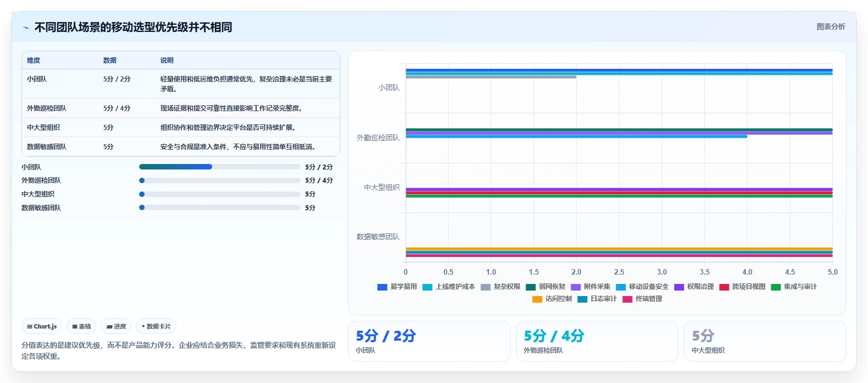This screenshot has height=383, width=868.
Task: Click the 数据卡片 tag pill
Action: (156, 326)
